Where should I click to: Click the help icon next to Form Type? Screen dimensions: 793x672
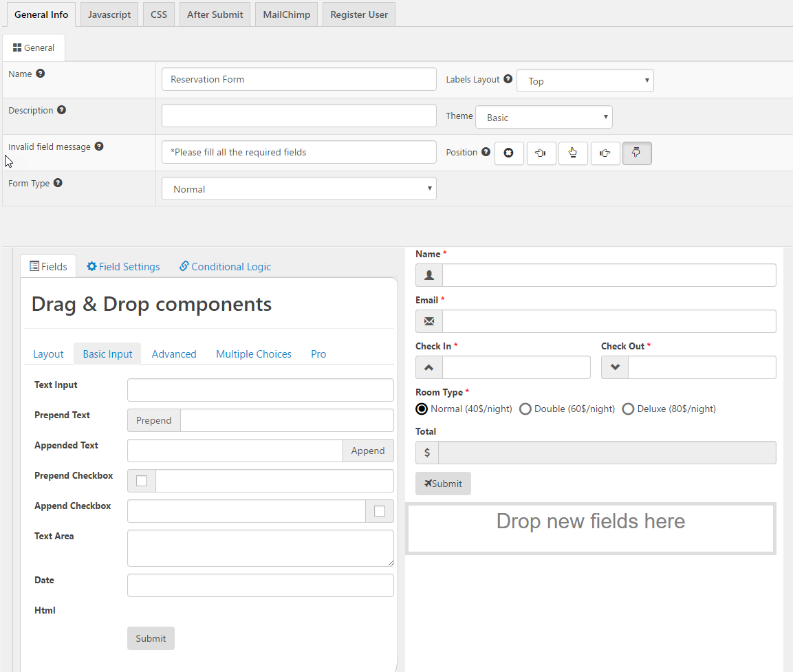click(x=58, y=182)
